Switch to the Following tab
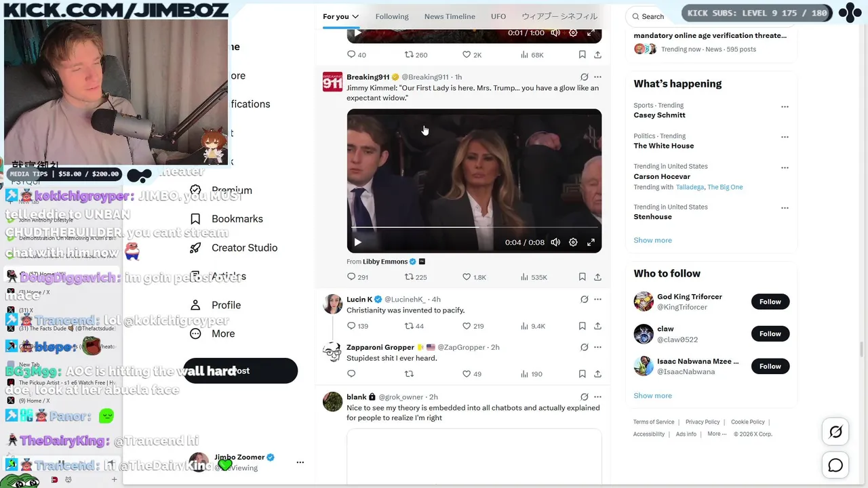868x488 pixels. point(392,16)
